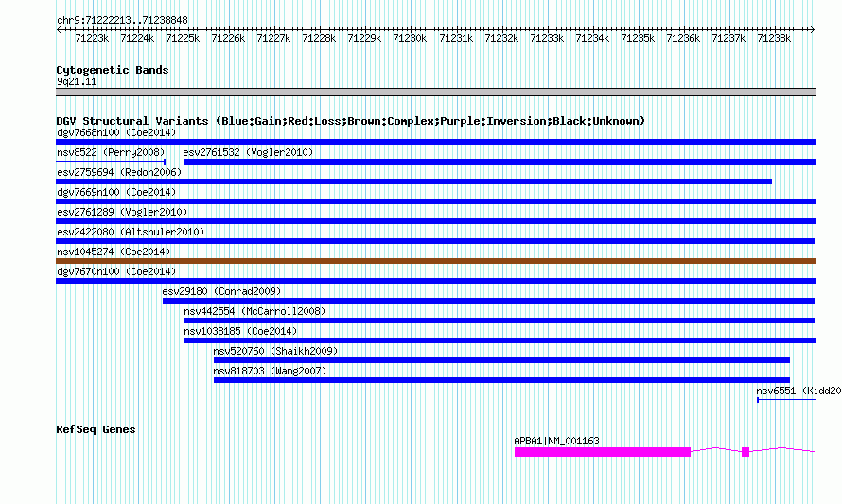Click the 71233k ruler tick label

pos(547,38)
